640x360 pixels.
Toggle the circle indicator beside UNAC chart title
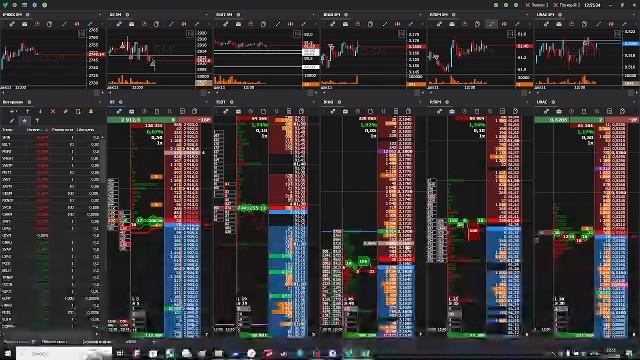click(x=560, y=15)
